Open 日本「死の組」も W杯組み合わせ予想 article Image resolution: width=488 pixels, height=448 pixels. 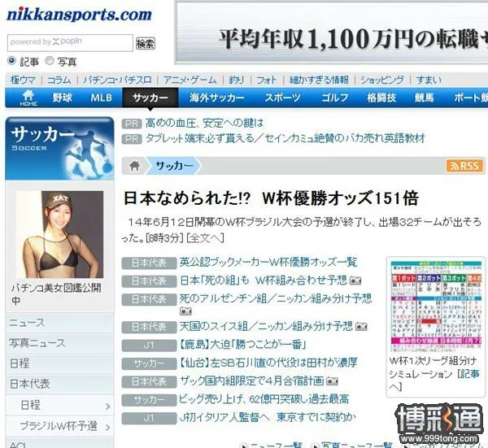(x=264, y=281)
